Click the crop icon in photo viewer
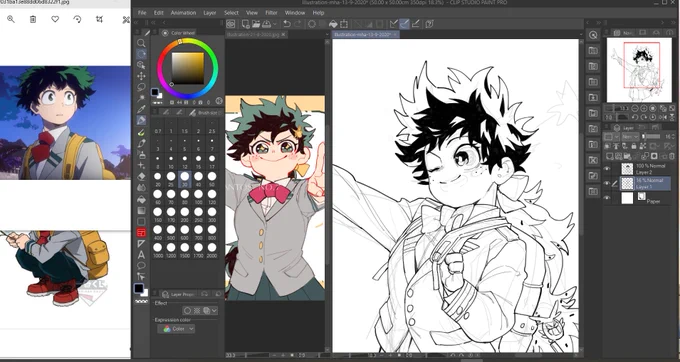This screenshot has height=362, width=680. tap(99, 19)
